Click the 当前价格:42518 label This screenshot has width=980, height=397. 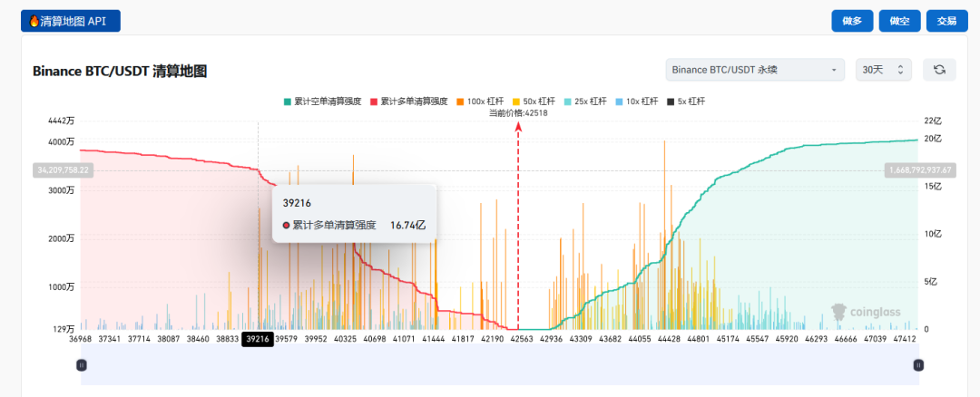click(x=518, y=113)
